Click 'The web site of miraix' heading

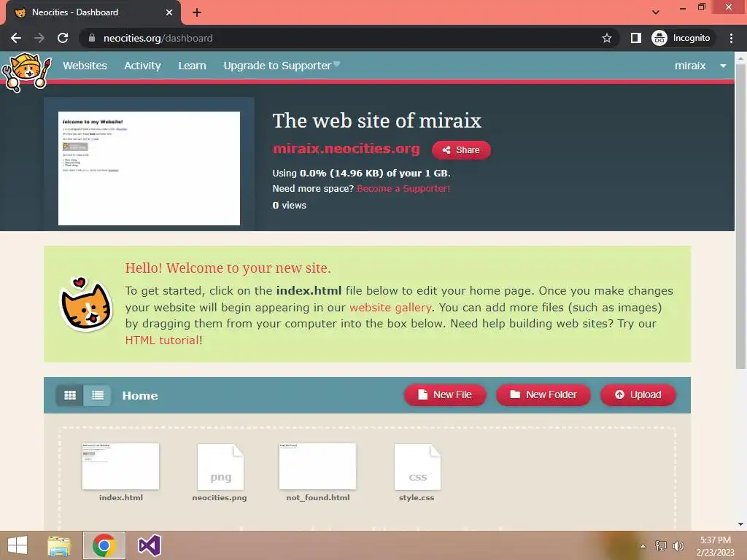[x=376, y=120]
